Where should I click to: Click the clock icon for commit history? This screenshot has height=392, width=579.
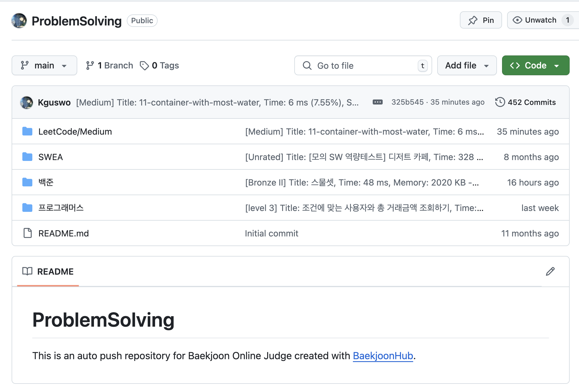[500, 102]
